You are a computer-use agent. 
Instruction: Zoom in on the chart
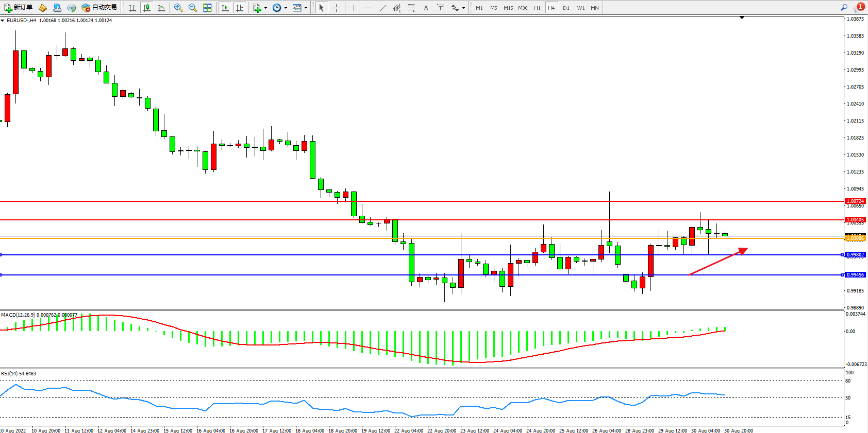178,8
